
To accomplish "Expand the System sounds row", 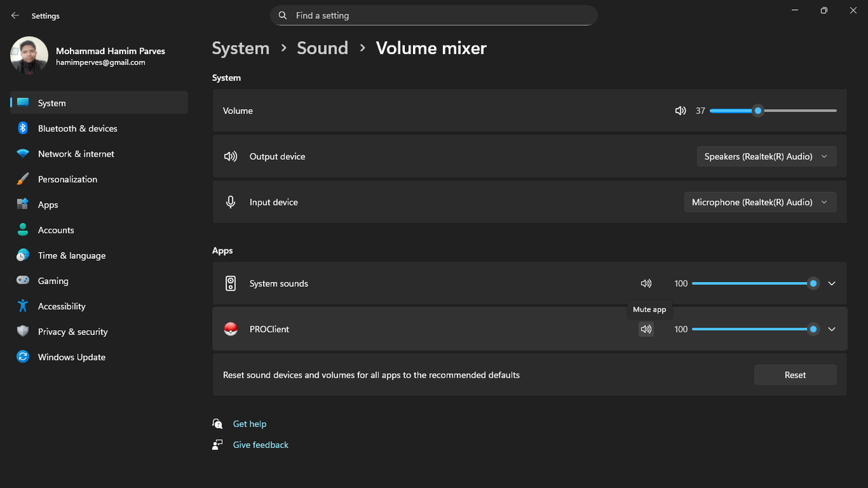I will point(832,283).
